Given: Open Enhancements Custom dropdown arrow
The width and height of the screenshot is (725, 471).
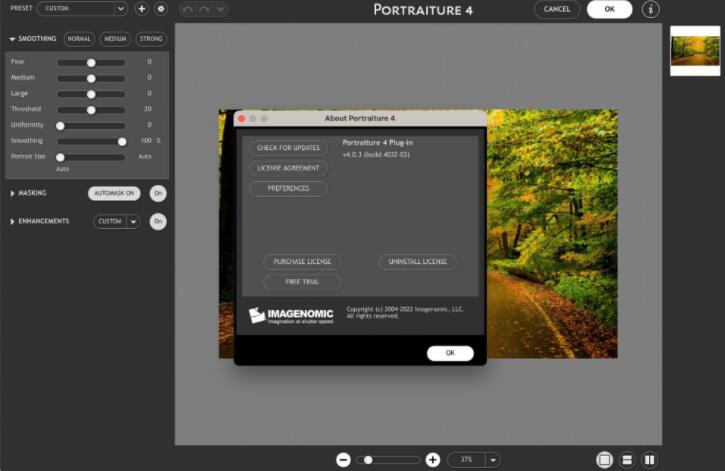Looking at the screenshot, I should point(133,222).
